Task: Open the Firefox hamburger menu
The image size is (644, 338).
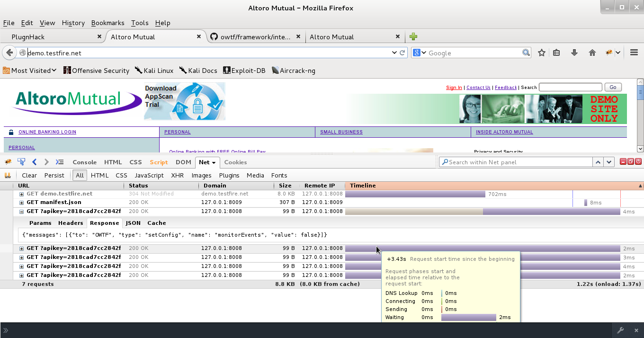Action: pos(634,53)
